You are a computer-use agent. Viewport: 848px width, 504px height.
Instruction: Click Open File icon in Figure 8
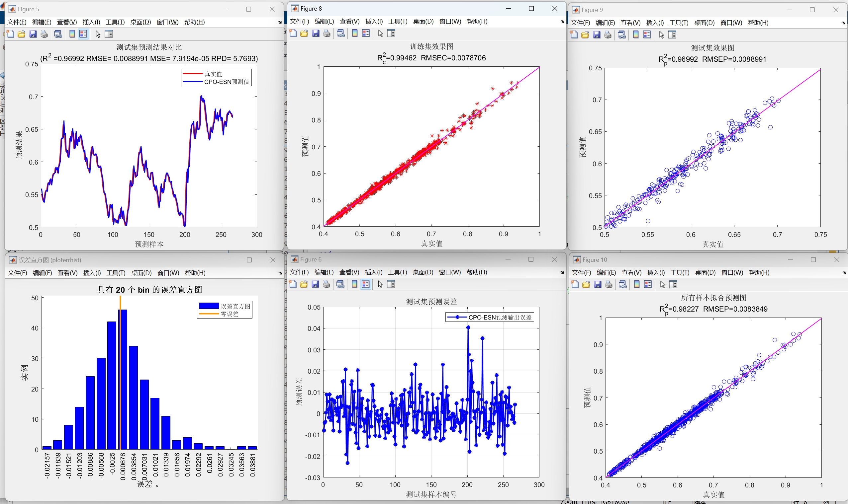click(x=304, y=33)
